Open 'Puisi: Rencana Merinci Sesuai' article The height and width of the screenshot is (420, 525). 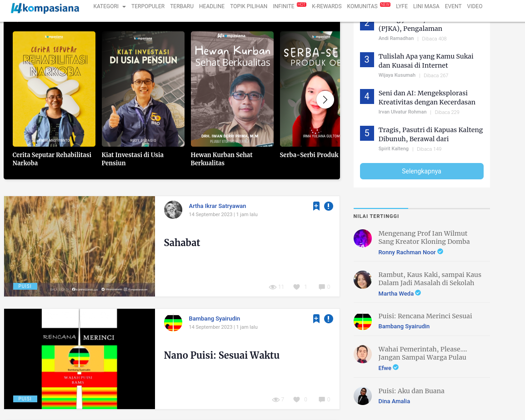[425, 316]
